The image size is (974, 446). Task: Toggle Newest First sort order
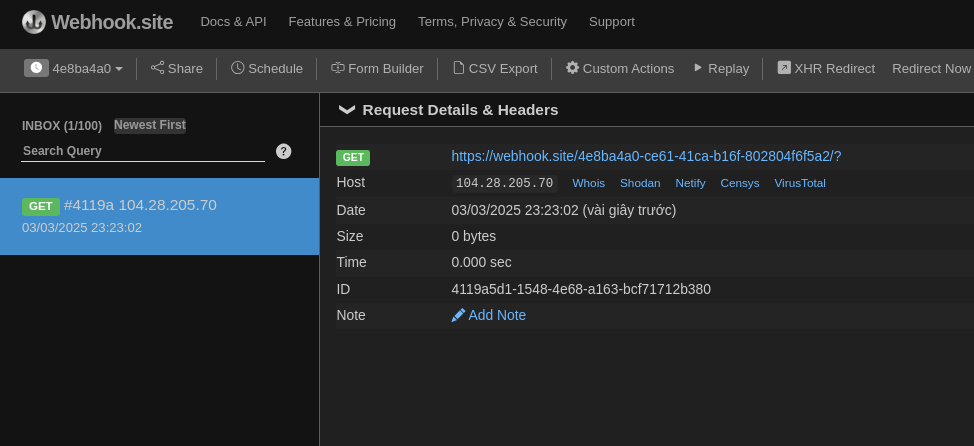tap(149, 125)
